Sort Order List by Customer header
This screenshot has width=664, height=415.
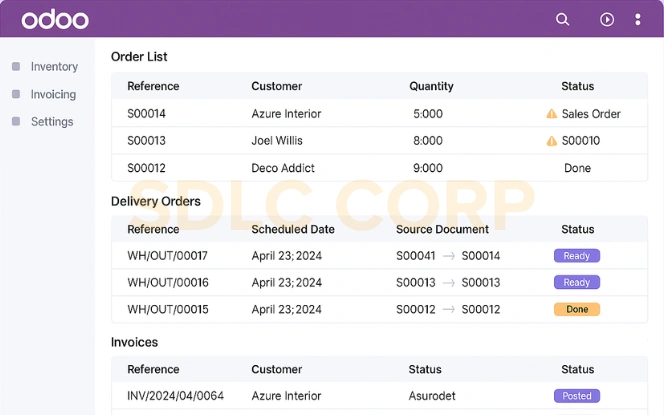point(277,86)
